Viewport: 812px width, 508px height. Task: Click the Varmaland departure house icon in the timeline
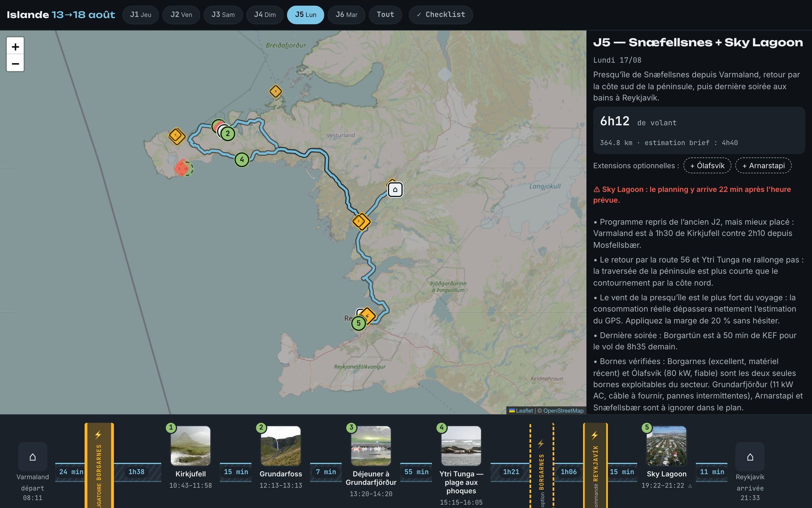33,456
